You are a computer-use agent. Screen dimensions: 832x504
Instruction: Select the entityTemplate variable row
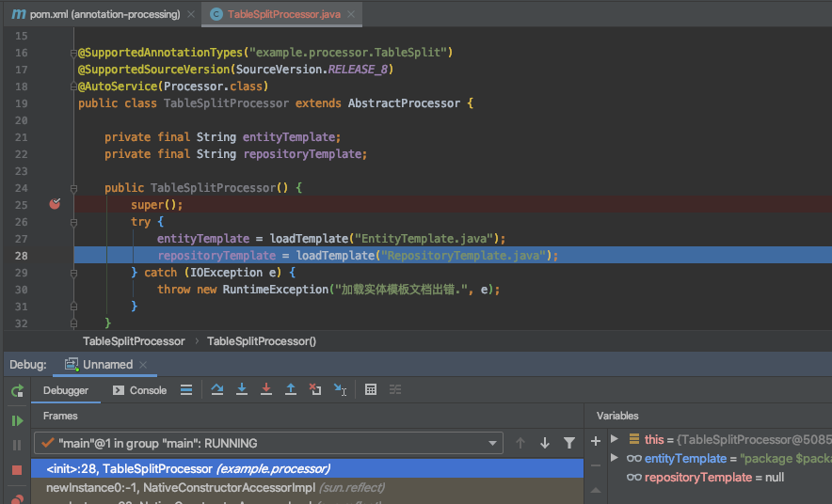point(719,459)
